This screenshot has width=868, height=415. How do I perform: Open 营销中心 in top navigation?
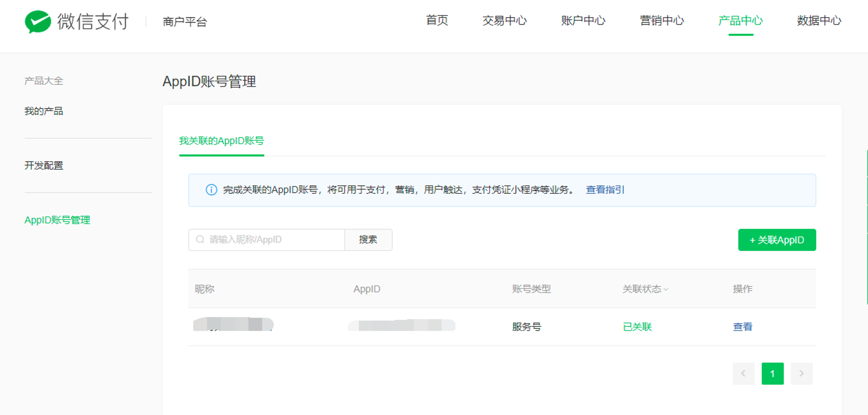pyautogui.click(x=662, y=20)
